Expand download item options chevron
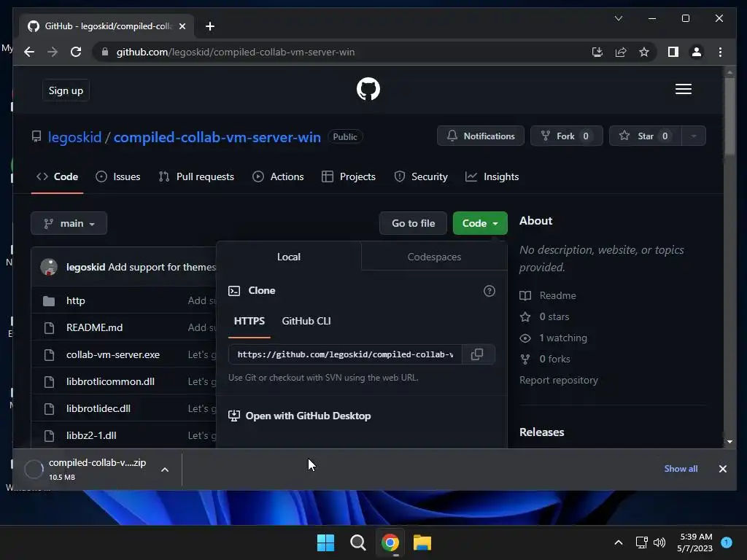Screen dimensions: 747x560 (x=165, y=470)
